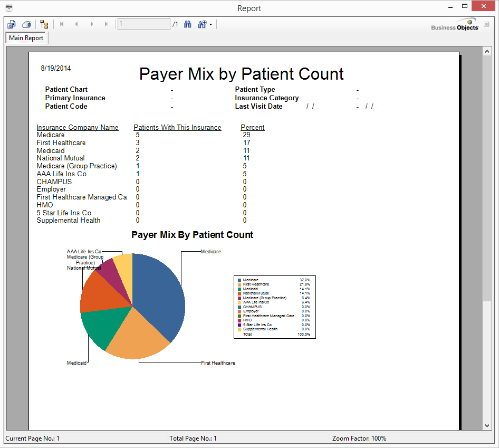Jump to the last page
The height and width of the screenshot is (448, 499).
107,24
